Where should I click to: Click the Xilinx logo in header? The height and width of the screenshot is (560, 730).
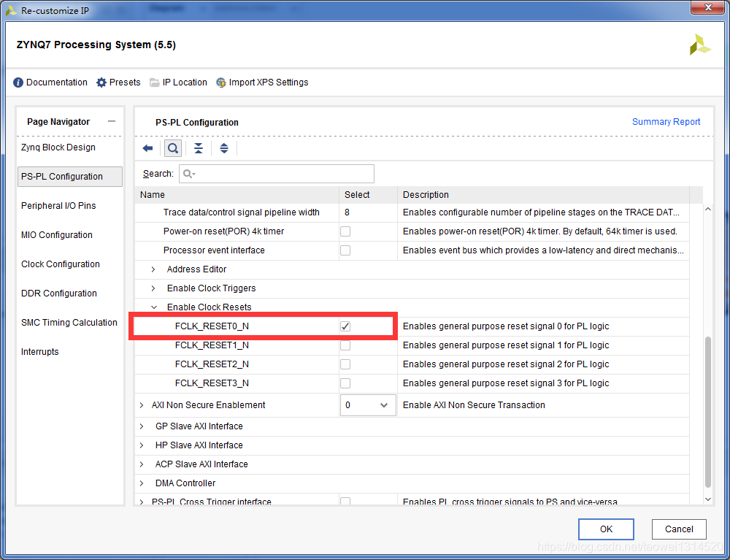[700, 45]
